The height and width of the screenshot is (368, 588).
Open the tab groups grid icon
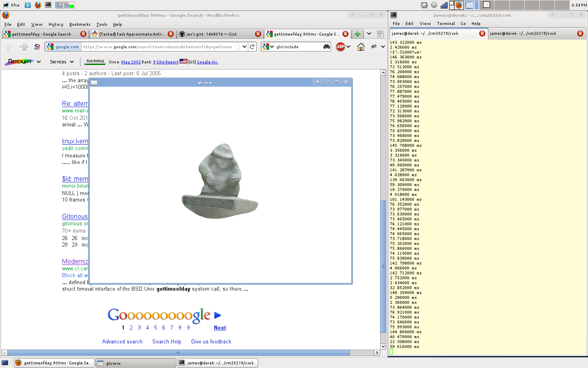(x=381, y=34)
